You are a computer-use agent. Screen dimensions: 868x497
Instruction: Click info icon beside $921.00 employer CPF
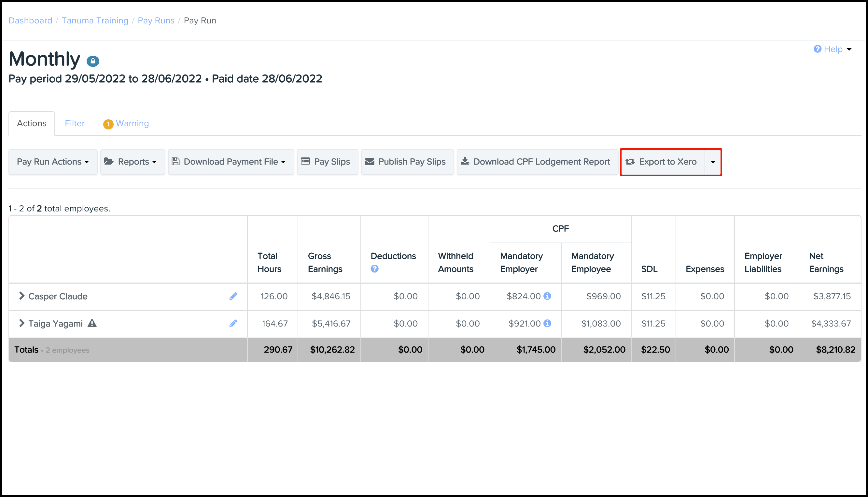(x=547, y=323)
